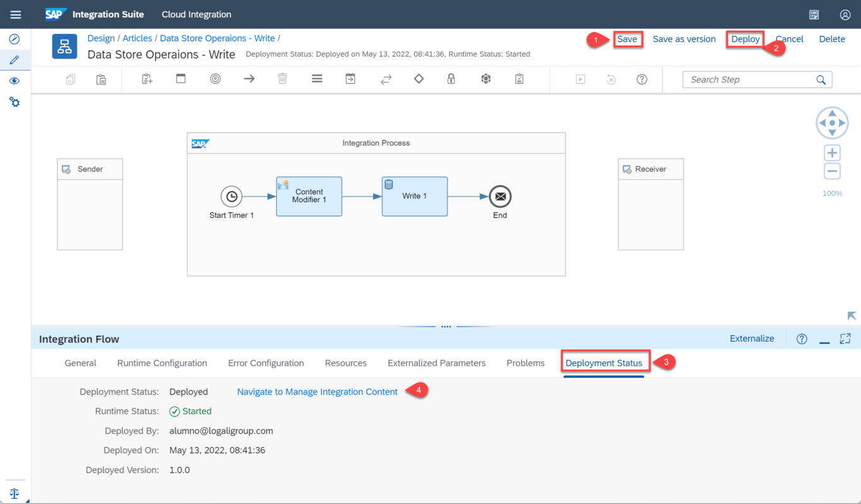
Task: Click the Deploy button
Action: 746,39
